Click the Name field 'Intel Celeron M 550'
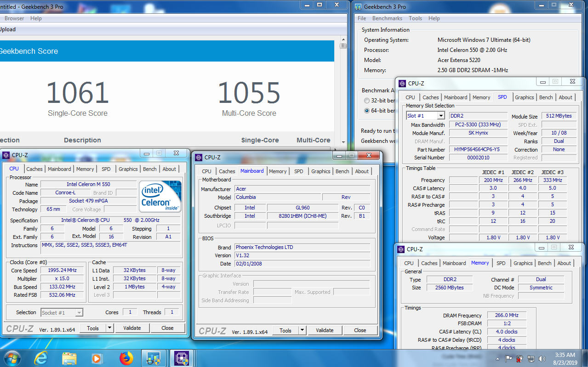 [x=88, y=184]
